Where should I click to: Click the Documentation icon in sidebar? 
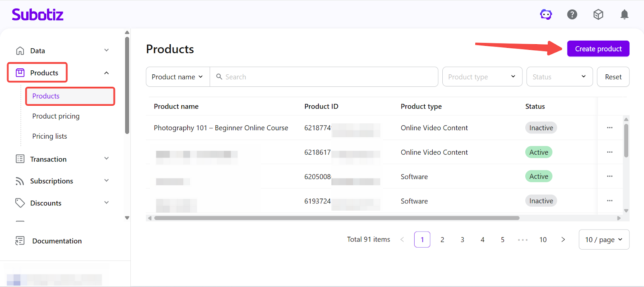(x=20, y=241)
